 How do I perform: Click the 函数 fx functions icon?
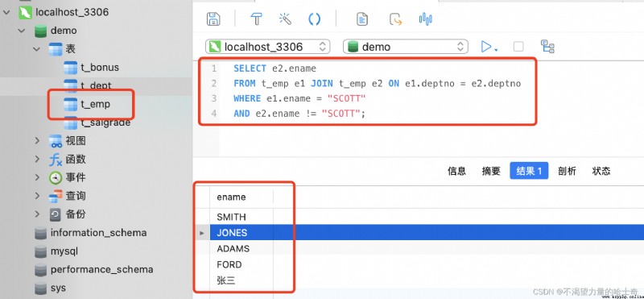pyautogui.click(x=56, y=159)
